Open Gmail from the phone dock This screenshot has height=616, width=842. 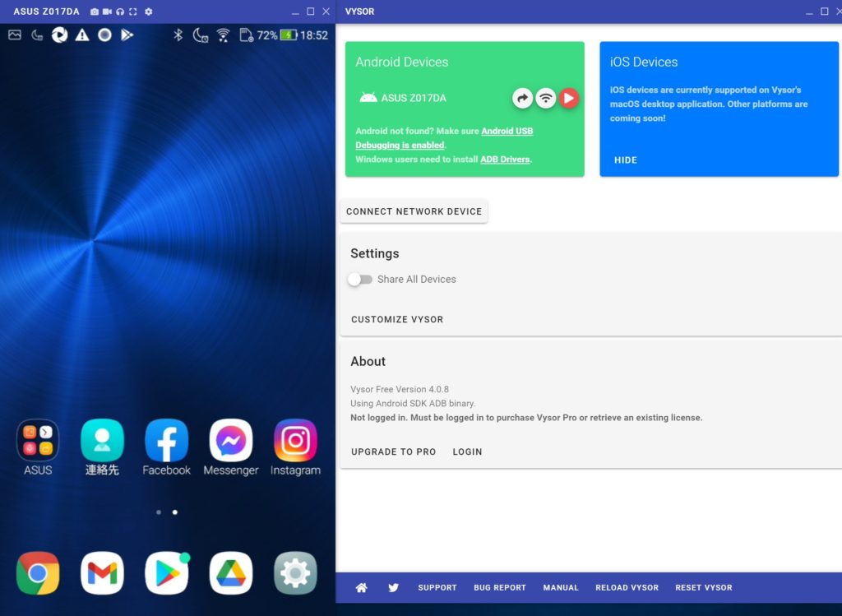click(102, 573)
